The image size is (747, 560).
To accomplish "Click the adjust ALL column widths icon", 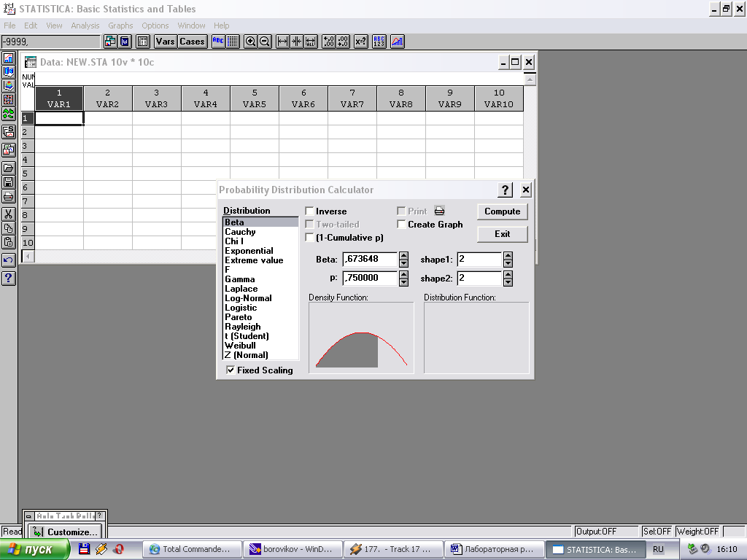I will tap(311, 42).
